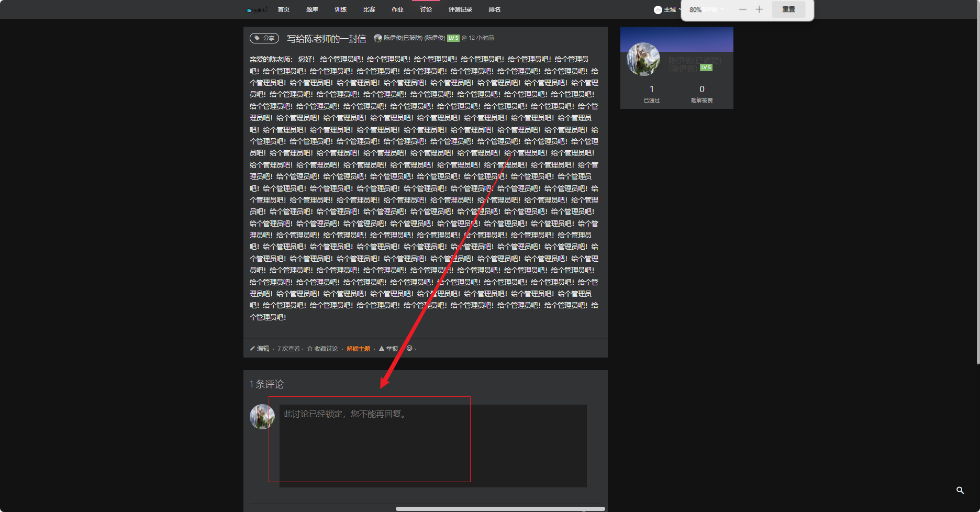This screenshot has height=512, width=980.
Task: Open the 作业 homework nav item
Action: 397,9
